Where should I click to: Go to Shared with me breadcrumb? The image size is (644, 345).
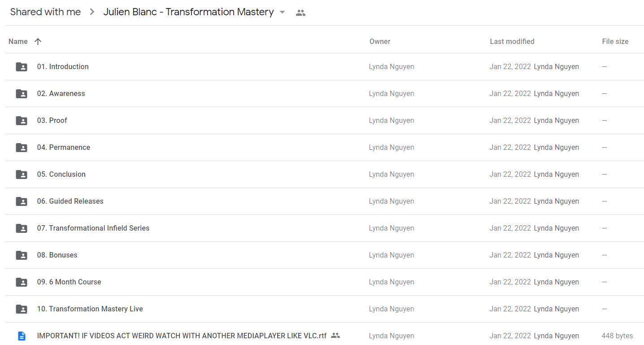pos(45,12)
